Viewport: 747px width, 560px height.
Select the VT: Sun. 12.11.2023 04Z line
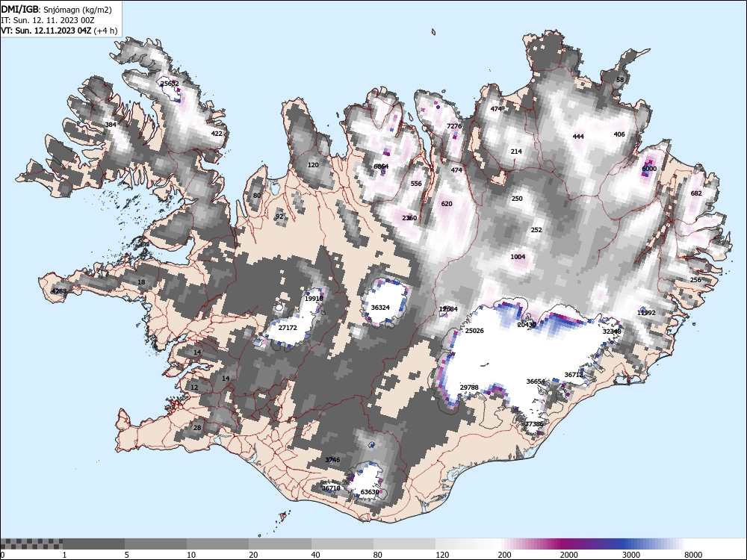coord(59,31)
